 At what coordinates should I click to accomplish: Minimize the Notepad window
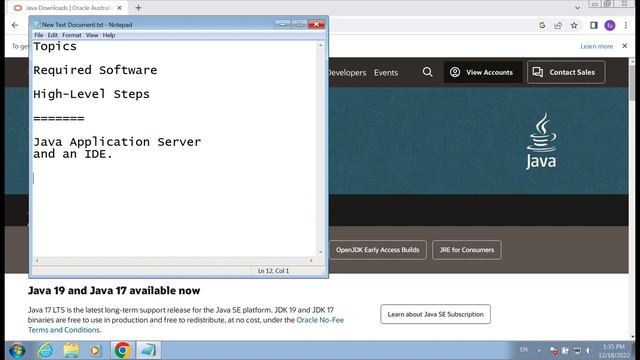(282, 24)
